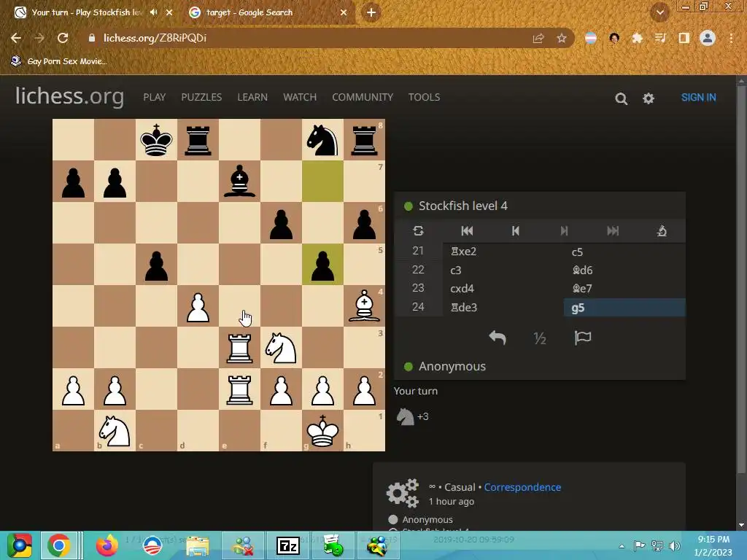747x560 pixels.
Task: Open the Correspondence link
Action: (x=522, y=487)
